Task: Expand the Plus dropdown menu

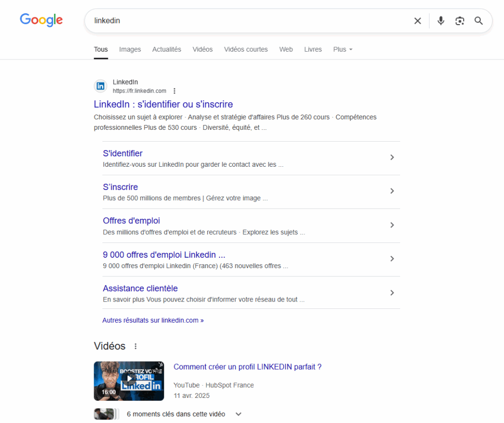Action: pos(343,50)
